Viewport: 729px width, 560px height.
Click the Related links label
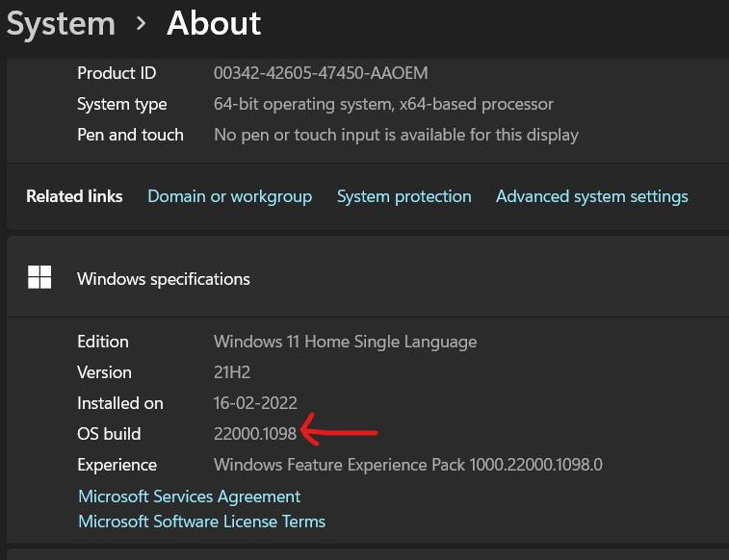(x=74, y=196)
